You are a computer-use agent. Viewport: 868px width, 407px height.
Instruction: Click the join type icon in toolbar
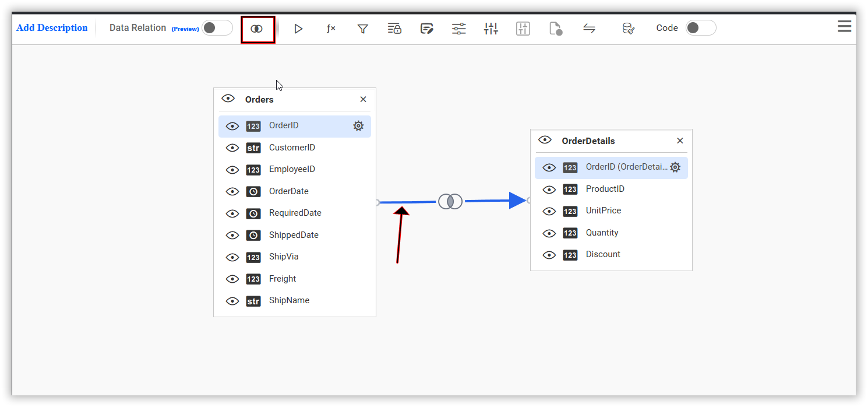(x=257, y=29)
